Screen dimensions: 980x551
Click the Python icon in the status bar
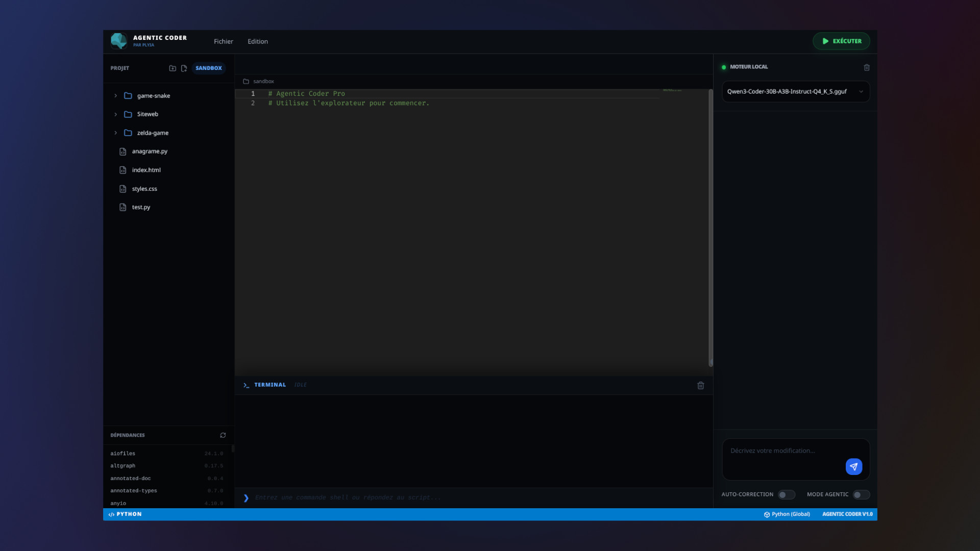111,514
